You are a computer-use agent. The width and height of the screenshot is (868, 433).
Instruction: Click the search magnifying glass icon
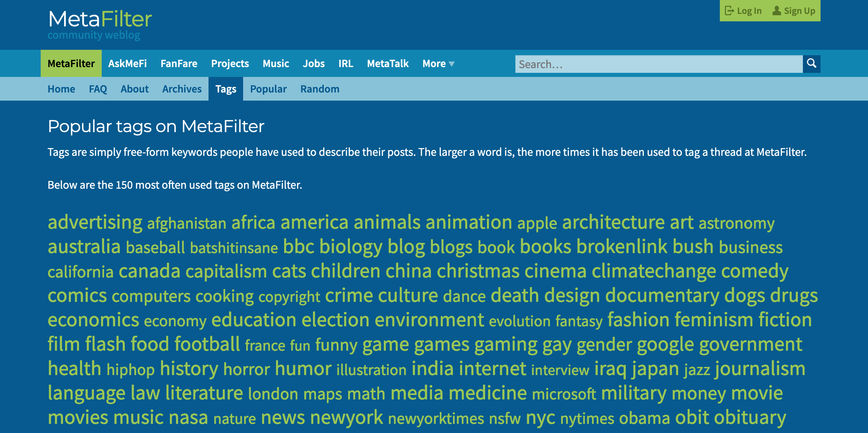click(x=812, y=64)
